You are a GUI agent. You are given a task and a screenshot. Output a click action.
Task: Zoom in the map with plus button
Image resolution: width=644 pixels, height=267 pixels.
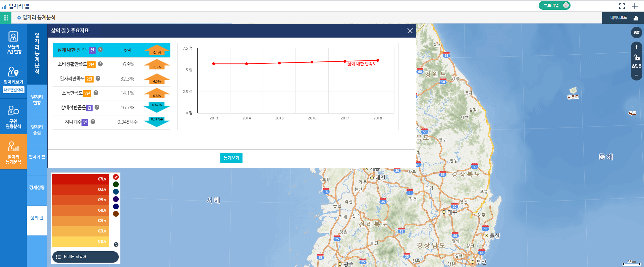coord(636,47)
